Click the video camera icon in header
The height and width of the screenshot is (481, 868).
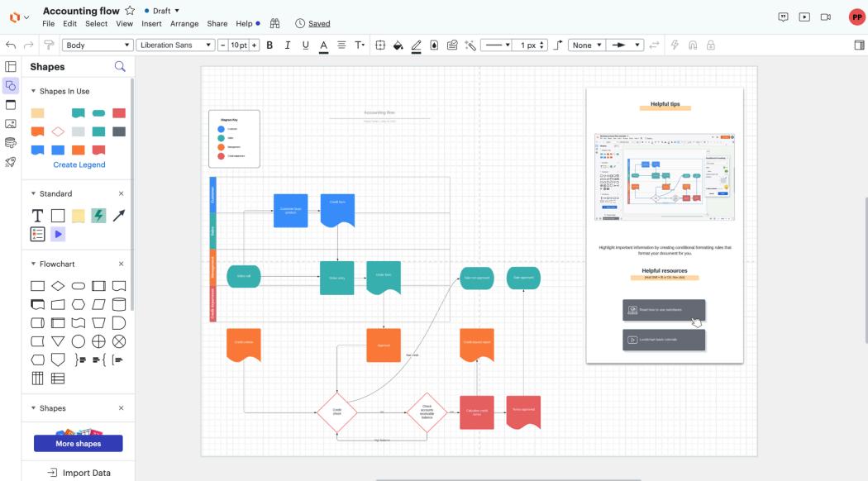click(x=825, y=17)
